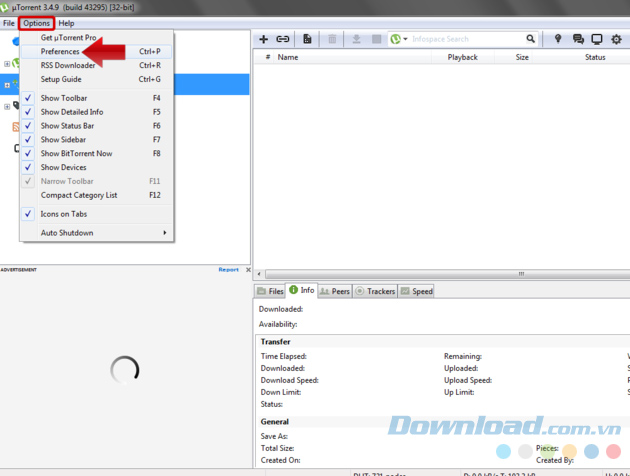The height and width of the screenshot is (476, 630).
Task: Toggle Icons on Tabs option
Action: [96, 214]
